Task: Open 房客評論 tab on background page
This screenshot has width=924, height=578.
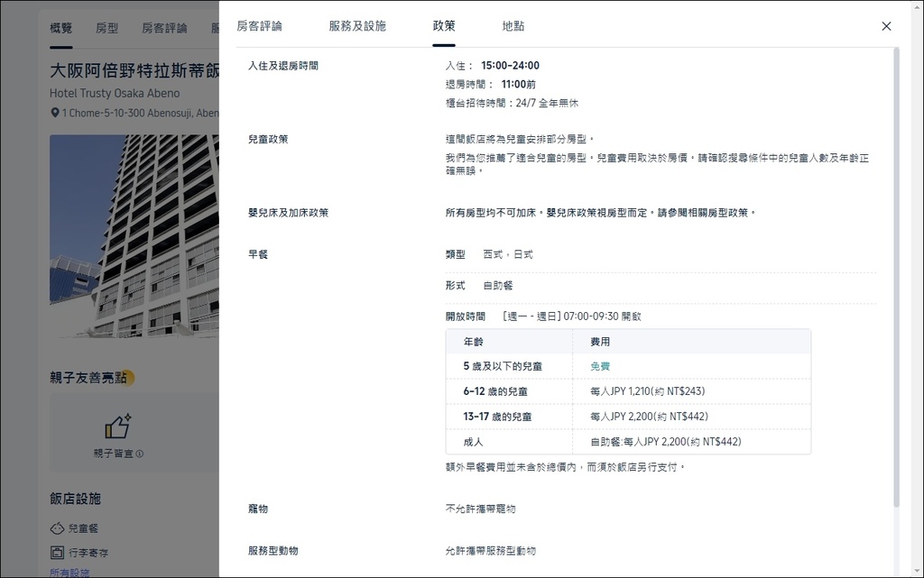Action: coord(164,28)
